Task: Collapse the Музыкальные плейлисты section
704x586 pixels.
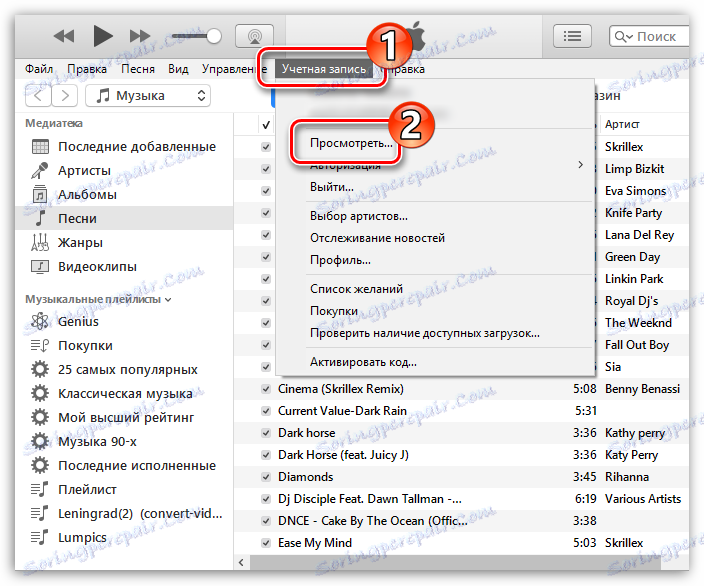Action: click(x=168, y=300)
